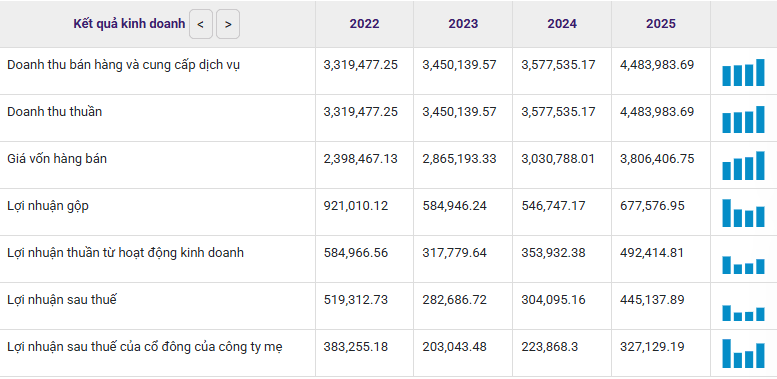Click the parent shareholder profit value 223,868.3
Screen dimensions: 777x379
pos(550,347)
